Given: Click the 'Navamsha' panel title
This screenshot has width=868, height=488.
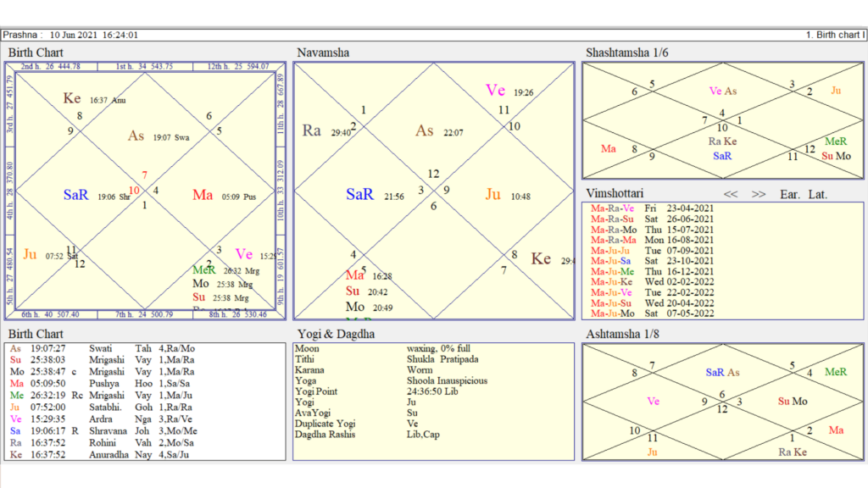Looking at the screenshot, I should tap(323, 53).
